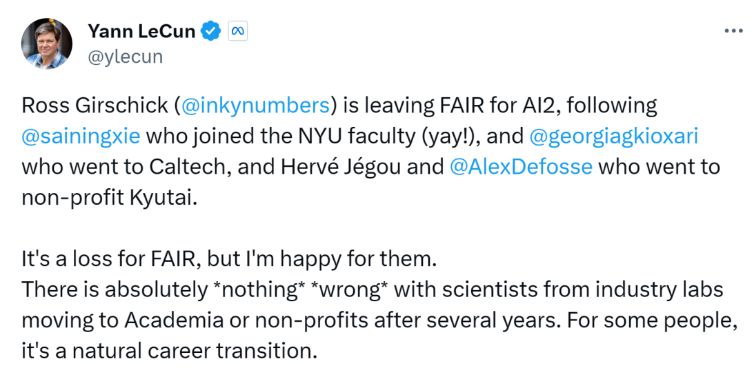Open the @georgiagkioxari mention link
This screenshot has height=370, width=753.
(614, 136)
